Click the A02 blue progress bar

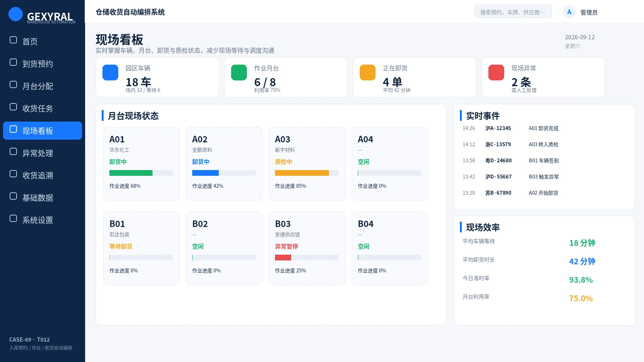[205, 173]
